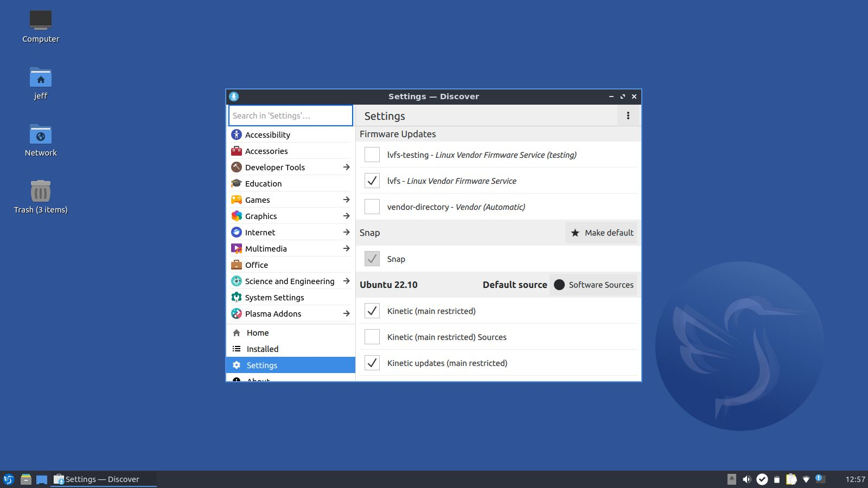This screenshot has height=488, width=868.
Task: Open the Installed applications page
Action: pyautogui.click(x=290, y=349)
